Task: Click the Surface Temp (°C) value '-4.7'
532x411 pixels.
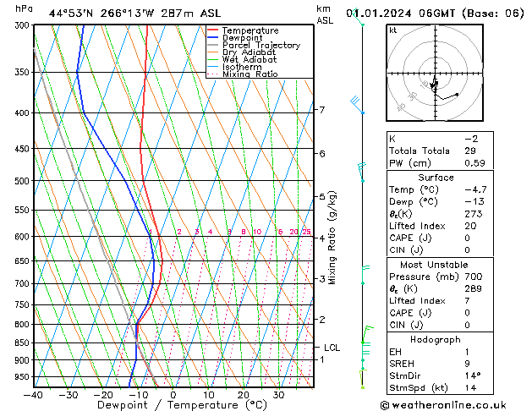Action: pos(475,189)
